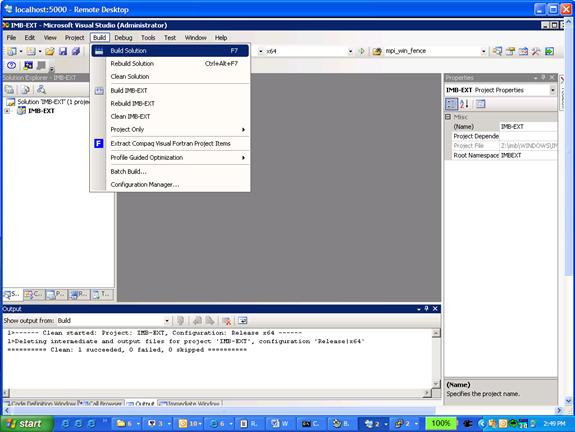Click the Windows start button
575x432 pixels.
coord(26,424)
